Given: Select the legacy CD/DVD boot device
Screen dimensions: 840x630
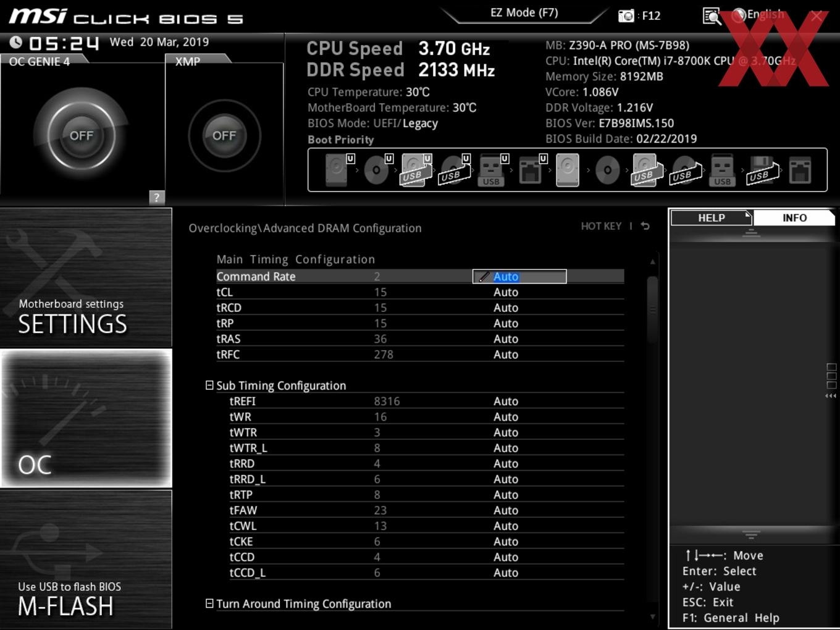Looking at the screenshot, I should 607,170.
